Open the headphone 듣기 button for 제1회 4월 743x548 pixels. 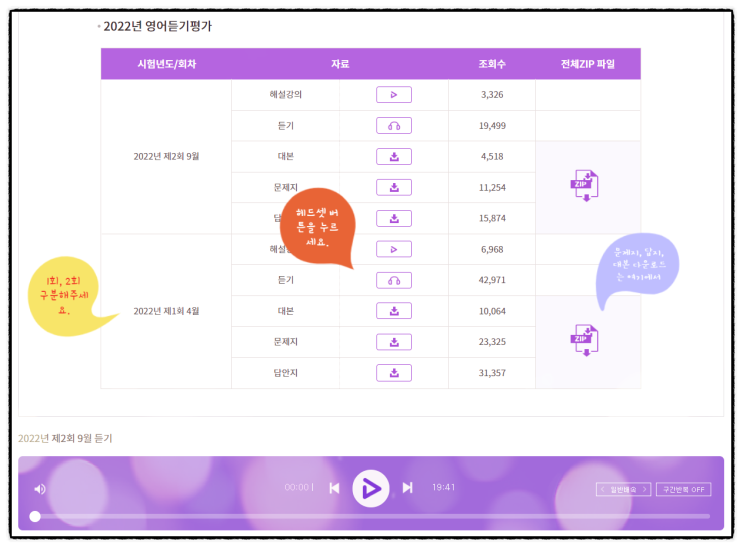coord(394,280)
